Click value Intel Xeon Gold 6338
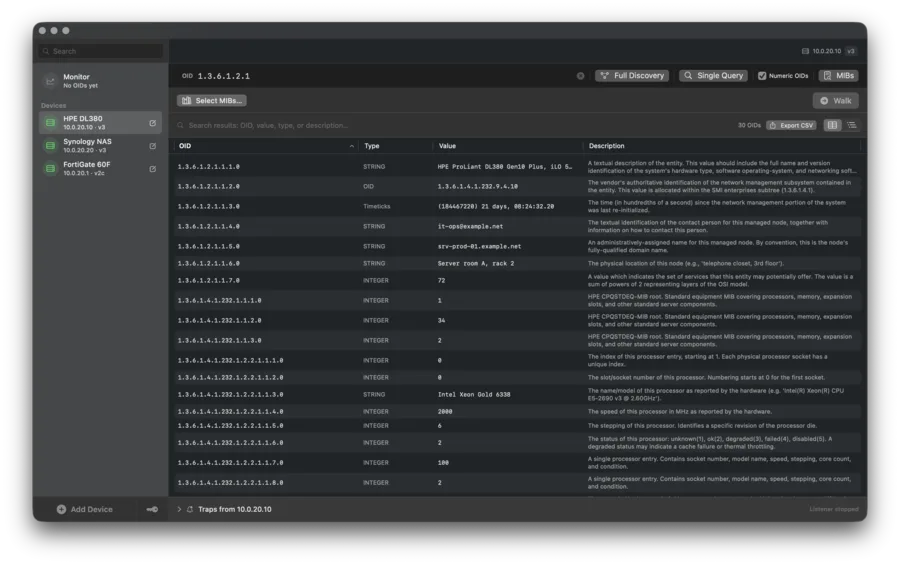 [x=474, y=395]
